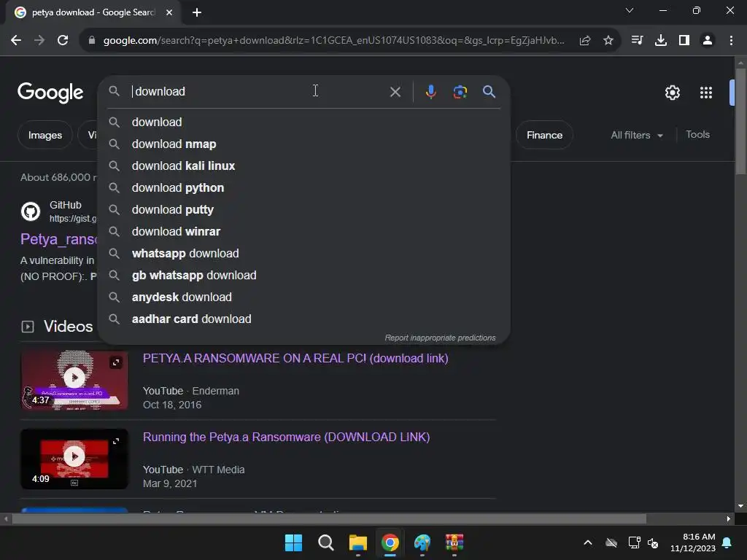This screenshot has width=747, height=560.
Task: Open the network status tray icon
Action: click(634, 542)
